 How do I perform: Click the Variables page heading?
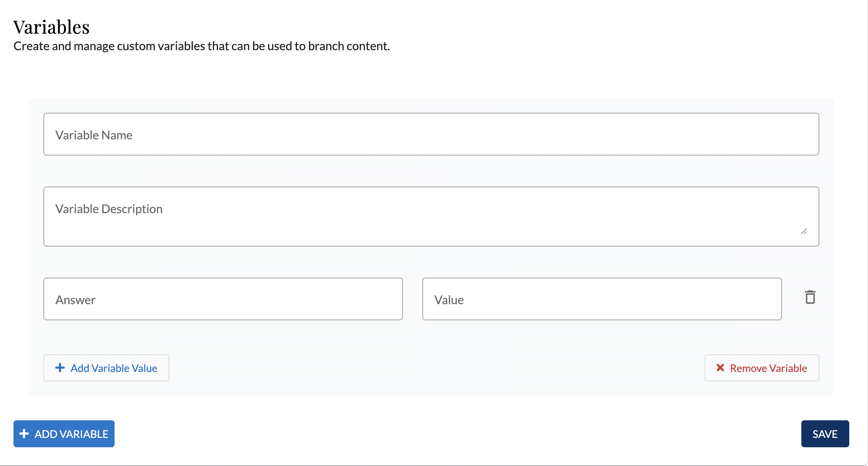coord(51,27)
